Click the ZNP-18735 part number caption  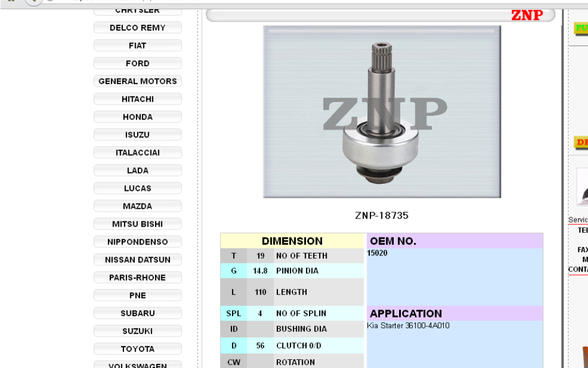coord(382,216)
